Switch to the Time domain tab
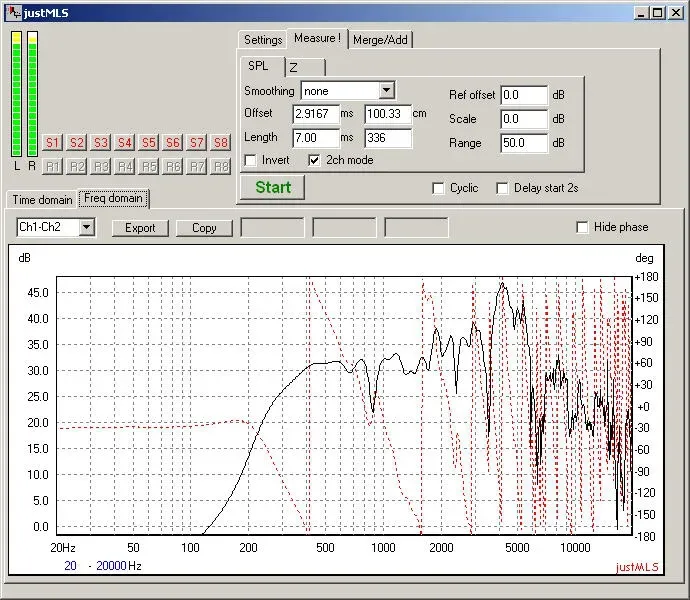The width and height of the screenshot is (690, 600). click(42, 200)
